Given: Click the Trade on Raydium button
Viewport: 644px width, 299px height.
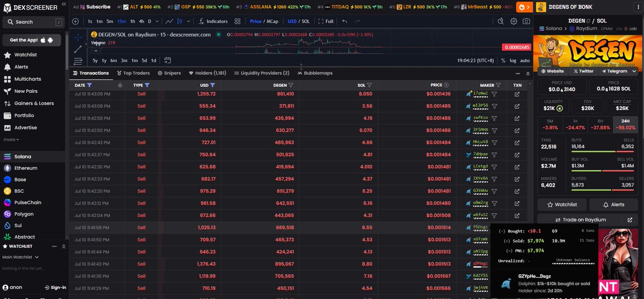Looking at the screenshot, I should pyautogui.click(x=580, y=220).
